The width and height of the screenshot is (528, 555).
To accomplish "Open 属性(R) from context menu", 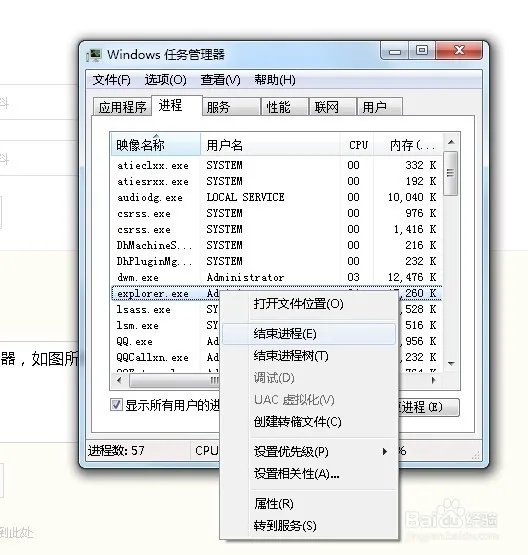I will (x=309, y=503).
